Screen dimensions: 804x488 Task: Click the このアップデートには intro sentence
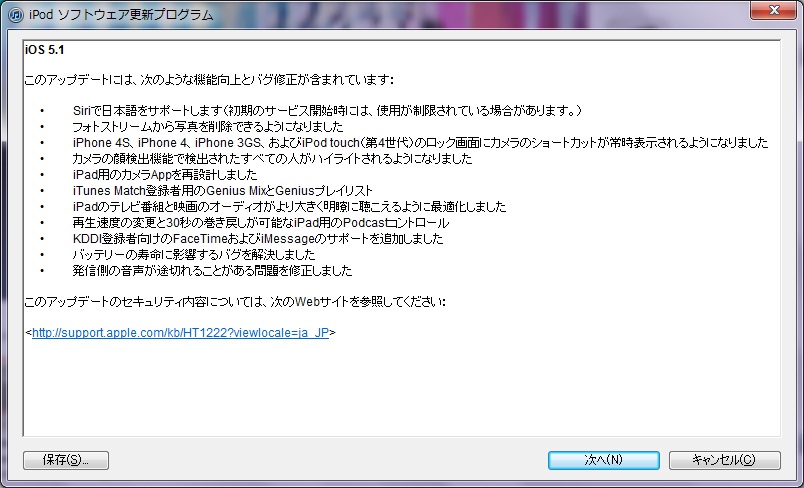tap(209, 80)
